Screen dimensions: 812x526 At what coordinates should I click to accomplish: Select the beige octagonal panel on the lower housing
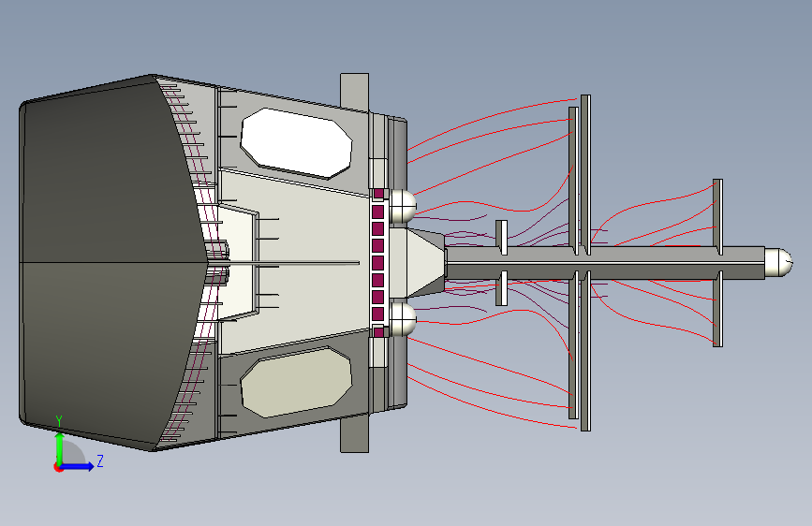point(296,382)
